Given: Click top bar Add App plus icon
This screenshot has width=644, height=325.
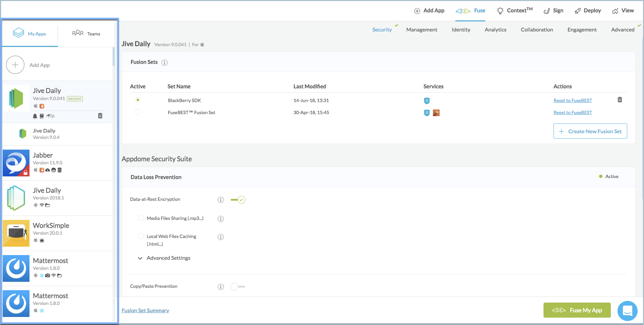Looking at the screenshot, I should point(417,11).
